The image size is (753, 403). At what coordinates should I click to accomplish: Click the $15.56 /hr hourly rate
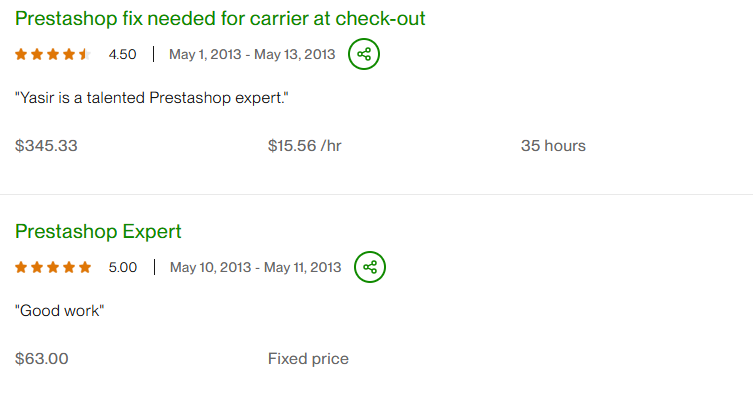(x=305, y=146)
